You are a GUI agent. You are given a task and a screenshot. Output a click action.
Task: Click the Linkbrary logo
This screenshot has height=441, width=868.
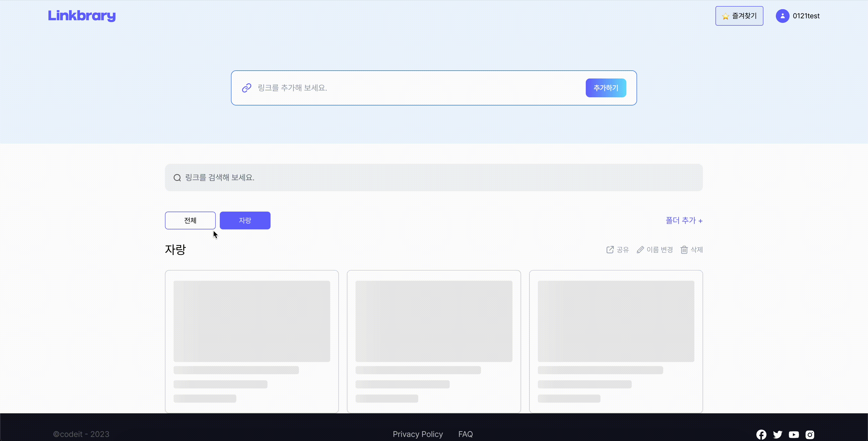[x=82, y=15]
